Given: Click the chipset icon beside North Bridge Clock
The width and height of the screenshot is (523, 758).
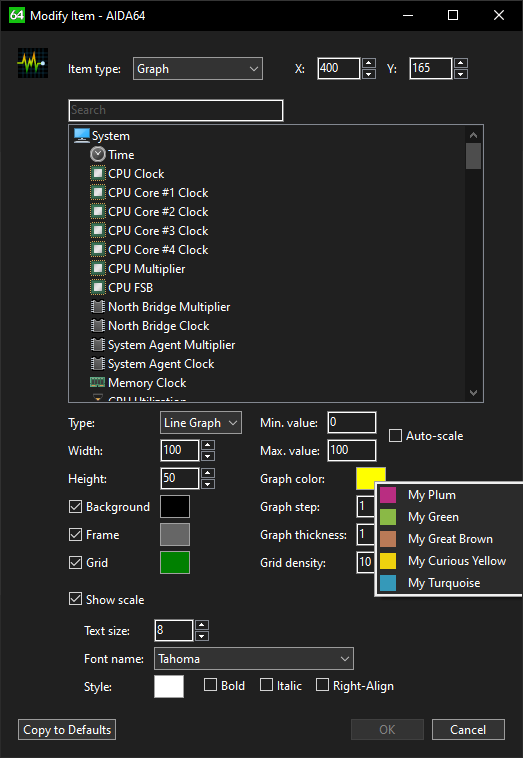Looking at the screenshot, I should pos(98,326).
